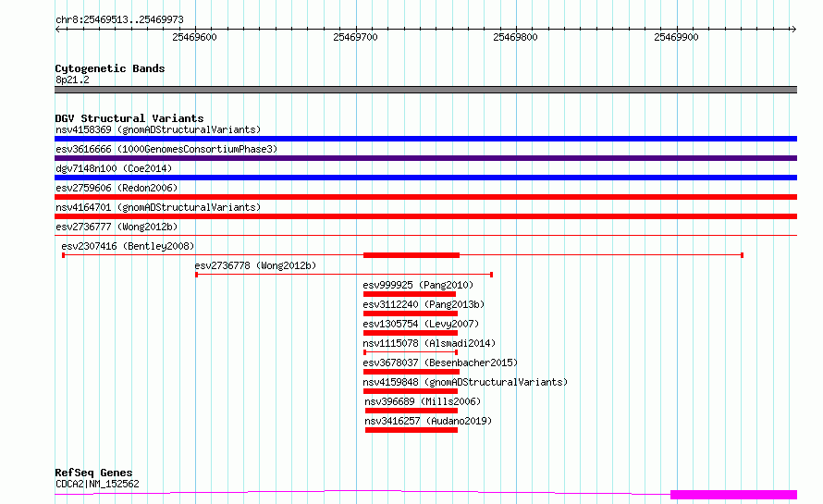The width and height of the screenshot is (823, 504).
Task: Click ruler position 25469800
Action: pos(515,37)
